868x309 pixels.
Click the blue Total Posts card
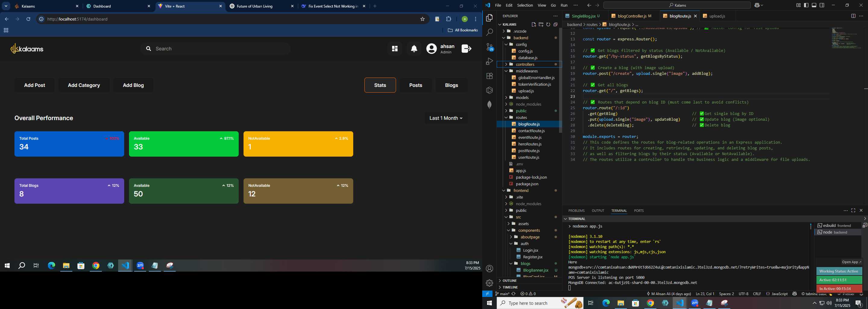(x=69, y=144)
